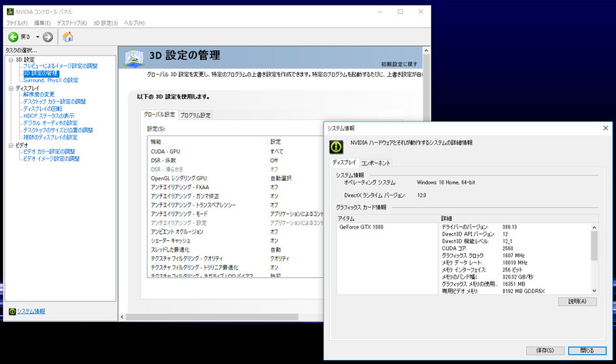Select Surround, PhysXの設定
The image size is (616, 364).
click(51, 80)
